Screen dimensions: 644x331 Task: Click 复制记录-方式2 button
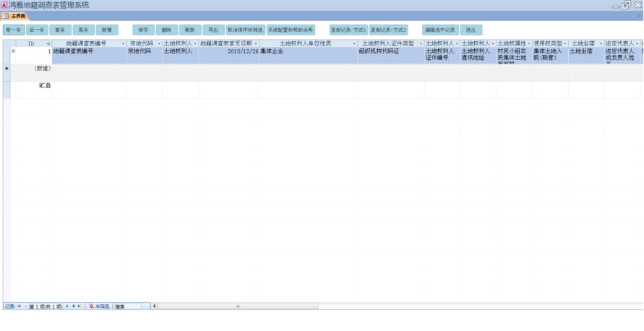click(x=389, y=30)
